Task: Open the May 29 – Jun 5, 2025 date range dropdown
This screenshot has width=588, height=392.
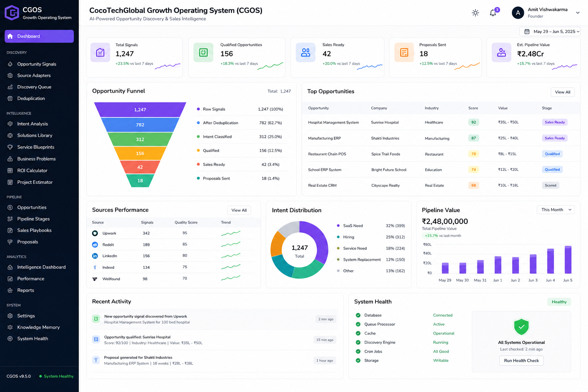Action: coord(550,31)
